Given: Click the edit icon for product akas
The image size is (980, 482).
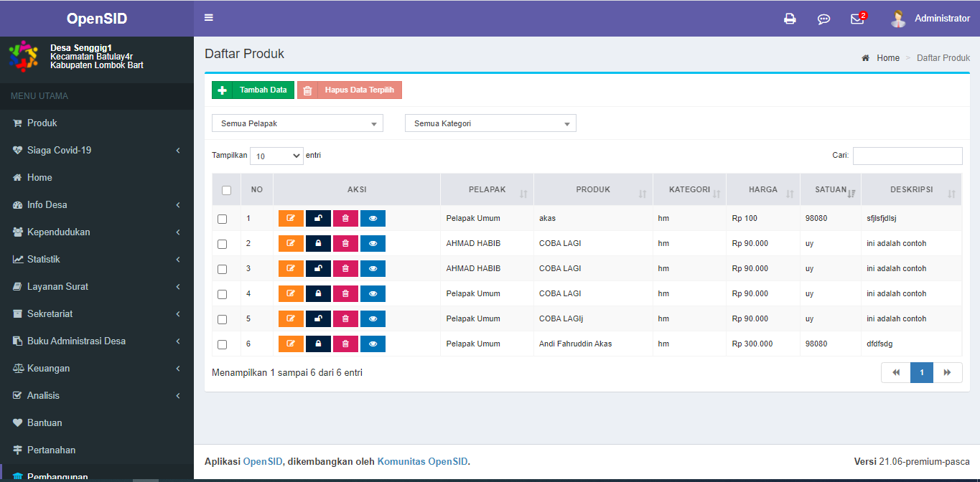Looking at the screenshot, I should pyautogui.click(x=291, y=218).
